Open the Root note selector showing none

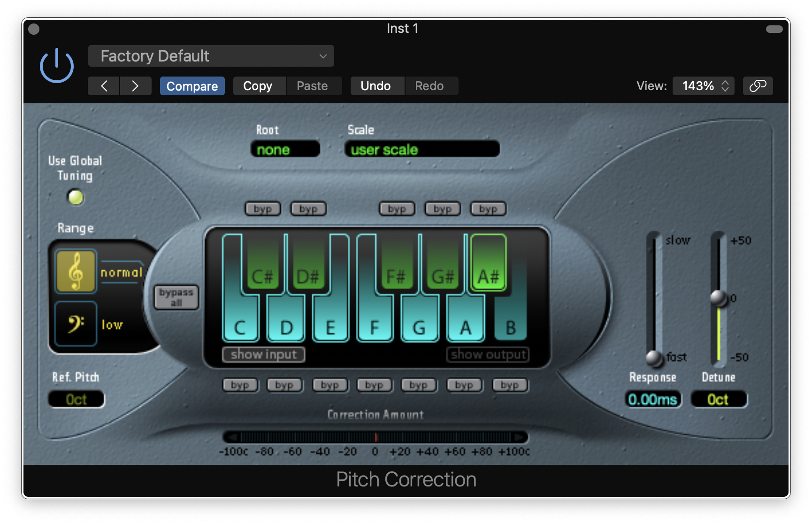click(x=284, y=149)
